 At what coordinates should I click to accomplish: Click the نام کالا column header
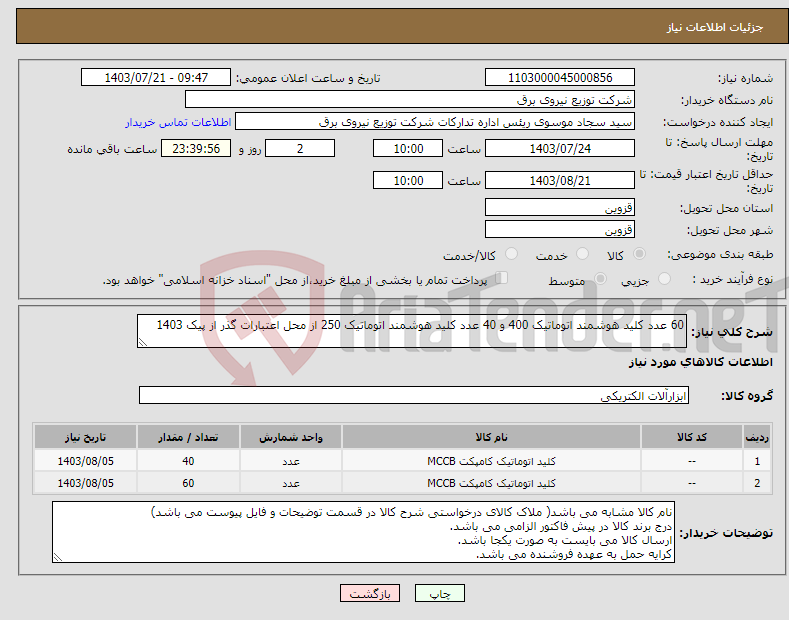tap(491, 437)
